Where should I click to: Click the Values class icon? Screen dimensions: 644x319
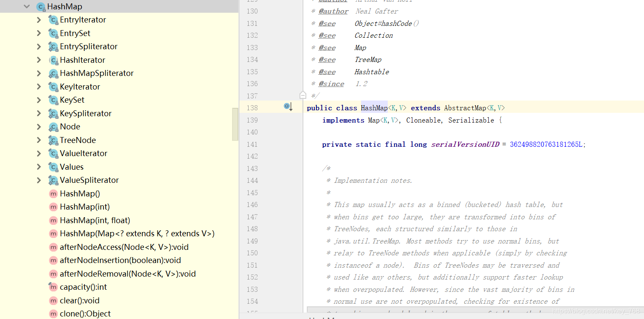(53, 167)
